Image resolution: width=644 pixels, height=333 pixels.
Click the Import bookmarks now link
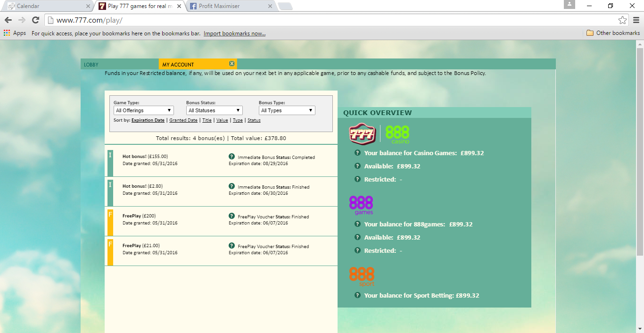point(235,33)
